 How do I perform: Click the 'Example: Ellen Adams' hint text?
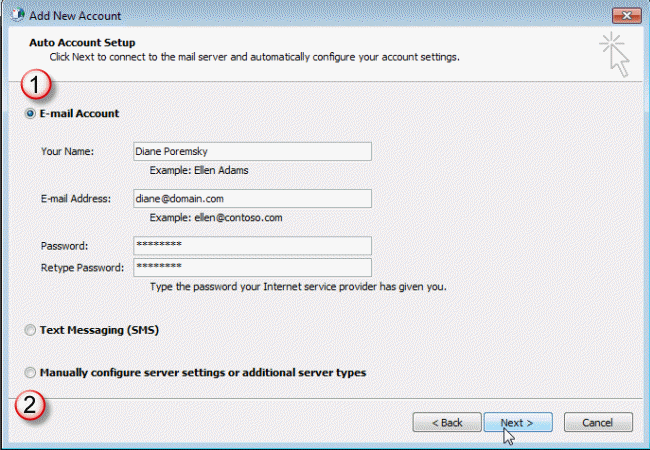click(199, 170)
